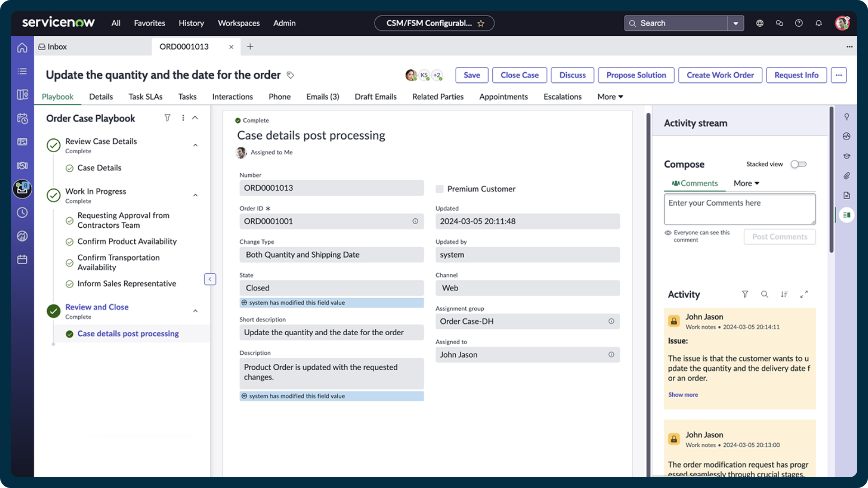Add a new tab with plus
Viewport: 868px width, 488px height.
[x=250, y=47]
